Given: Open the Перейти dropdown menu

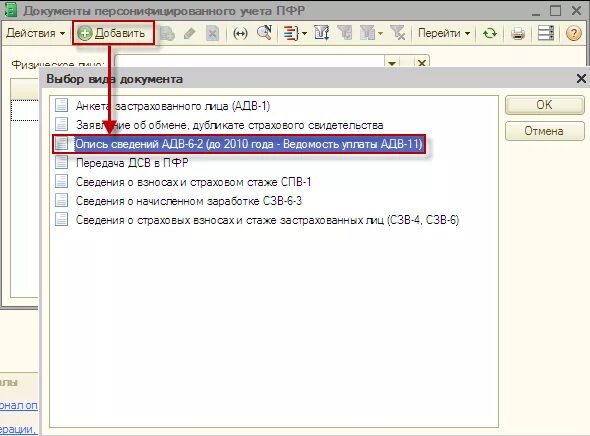Looking at the screenshot, I should [x=444, y=33].
